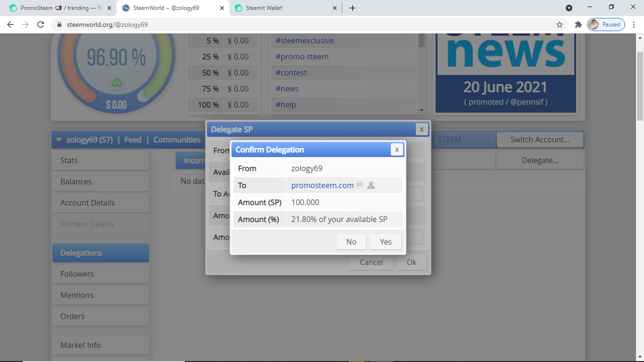The width and height of the screenshot is (644, 362).
Task: Close the Steemit Wallet browser tab
Action: 335,8
